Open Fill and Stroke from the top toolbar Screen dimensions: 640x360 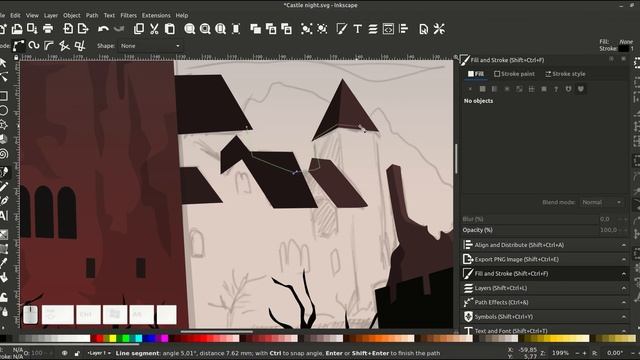click(x=342, y=29)
